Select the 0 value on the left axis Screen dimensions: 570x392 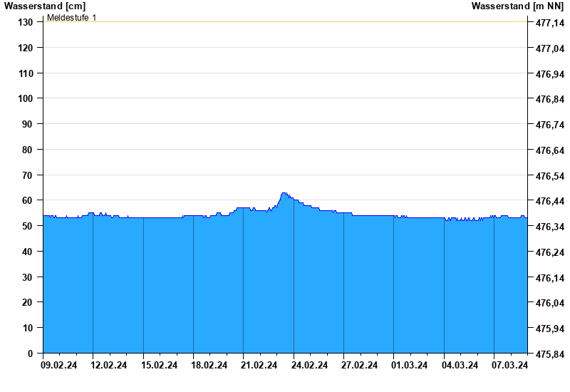31,354
